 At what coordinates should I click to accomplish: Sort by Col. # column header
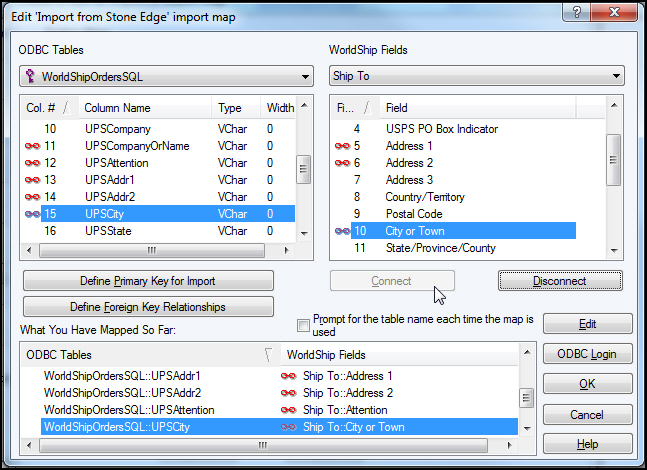click(50, 108)
